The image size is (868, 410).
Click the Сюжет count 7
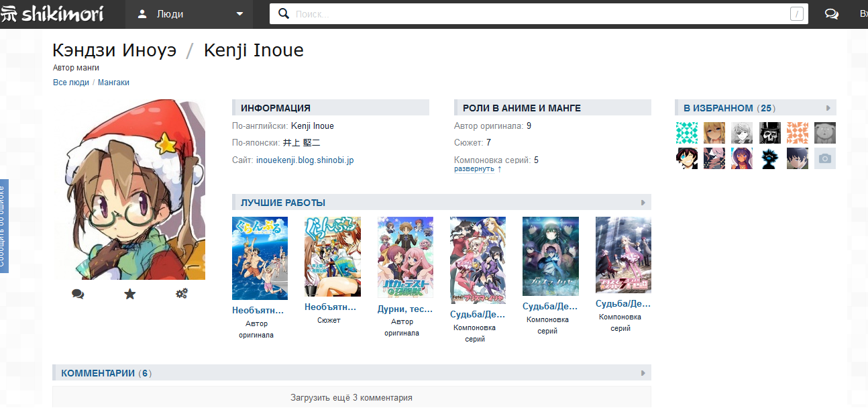(x=489, y=143)
